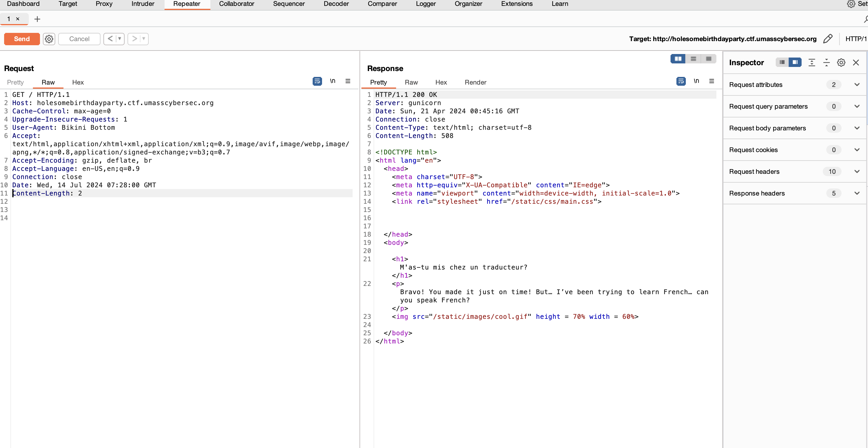The image size is (868, 448).
Task: Close the Inspector panel
Action: [x=856, y=62]
